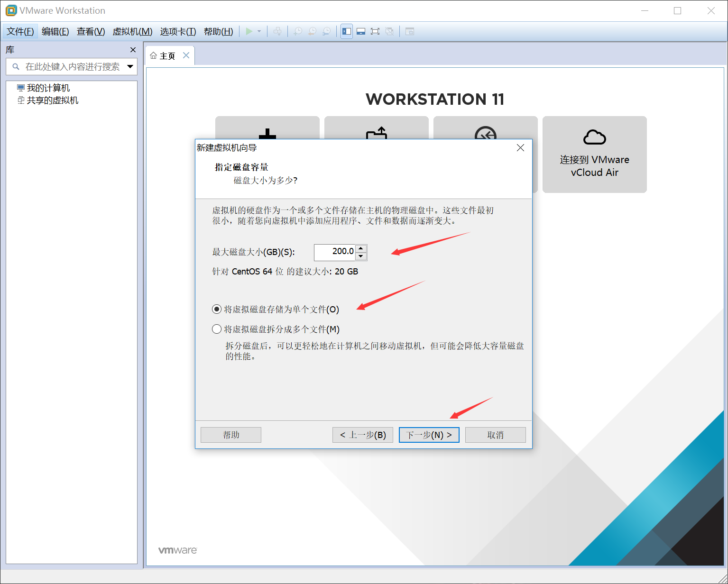Screen dimensions: 728x584
Task: Minimize the VMware Workstation window
Action: (x=645, y=10)
